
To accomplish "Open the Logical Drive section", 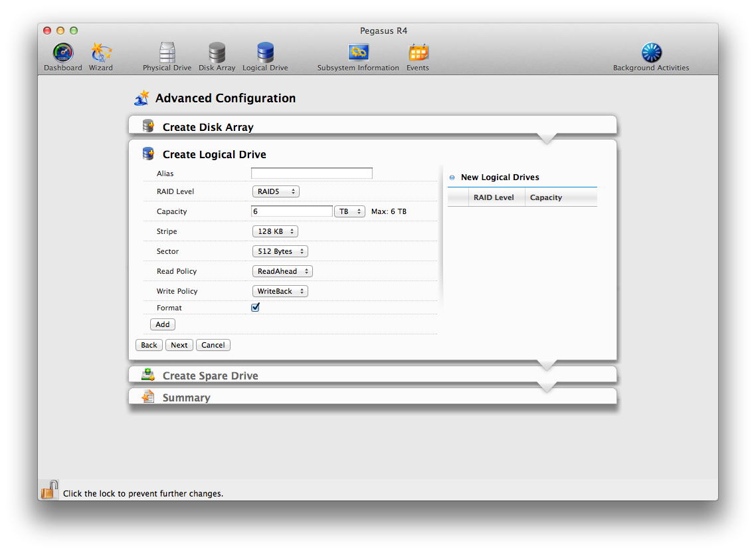I will pyautogui.click(x=265, y=53).
